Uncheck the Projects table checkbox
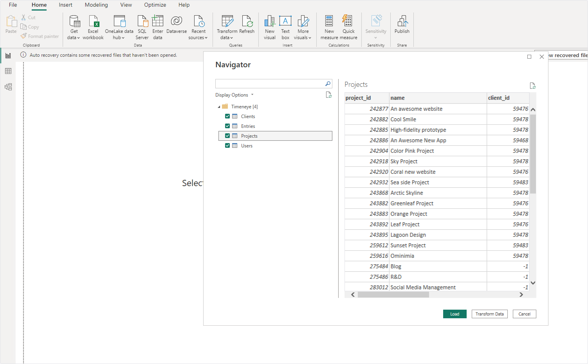The width and height of the screenshot is (588, 364). pyautogui.click(x=227, y=136)
